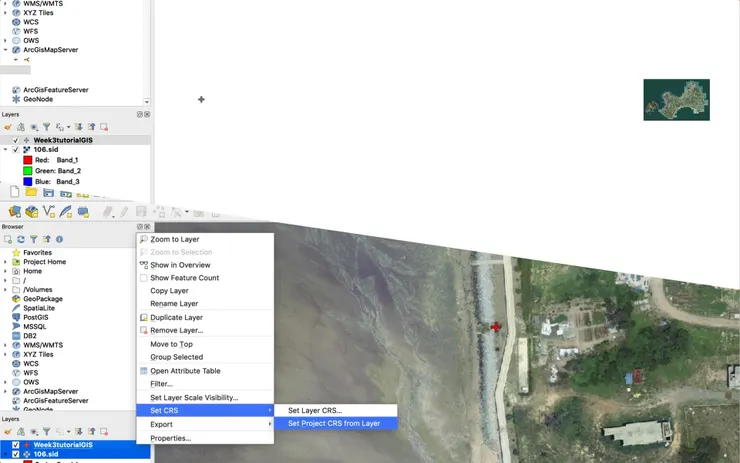Toggle checkbox of blue-highlighted 106.sid layer
This screenshot has width=740, height=463.
click(16, 455)
